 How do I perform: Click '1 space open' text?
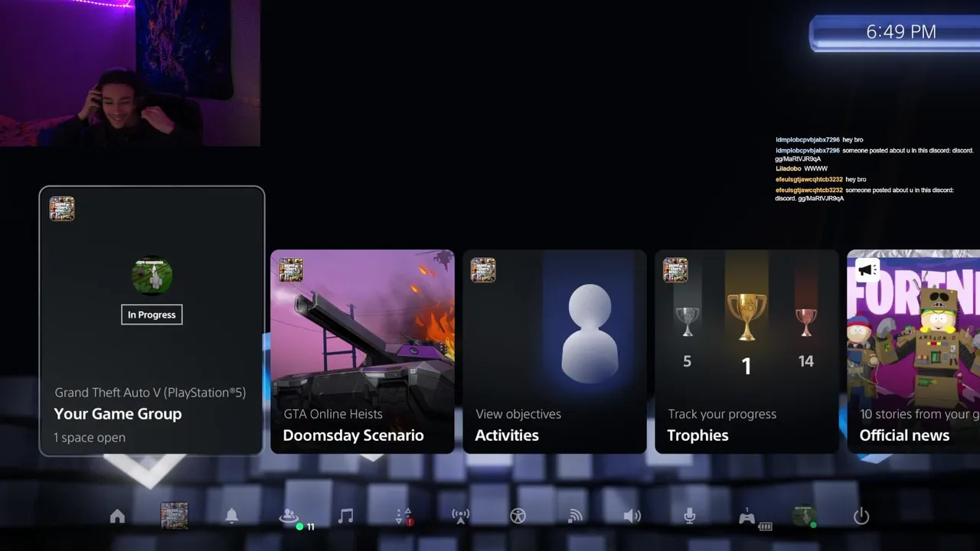tap(90, 438)
